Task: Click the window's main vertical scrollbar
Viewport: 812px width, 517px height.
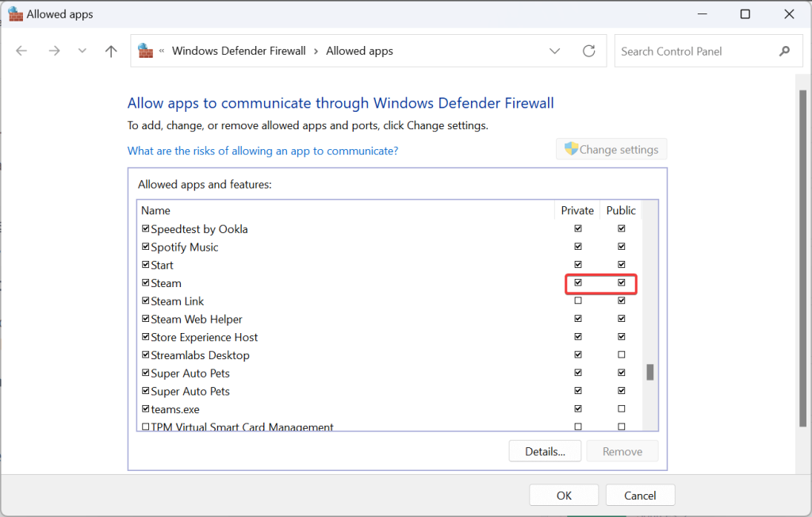Action: (802, 258)
